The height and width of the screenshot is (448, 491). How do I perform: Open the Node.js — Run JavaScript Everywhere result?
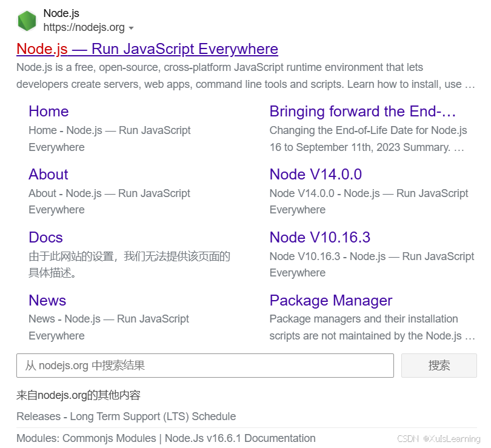pyautogui.click(x=147, y=49)
